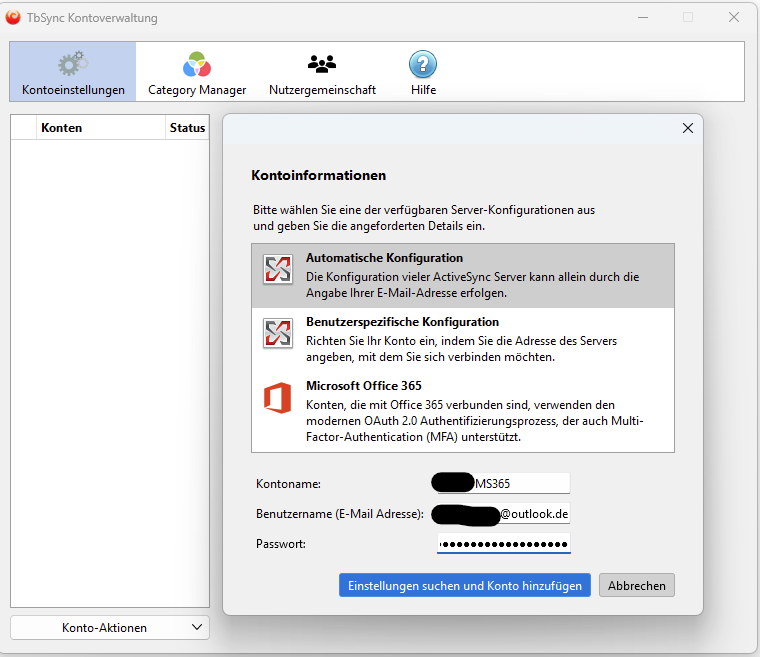Choose the Microsoft Office 365 configuration

(x=463, y=411)
